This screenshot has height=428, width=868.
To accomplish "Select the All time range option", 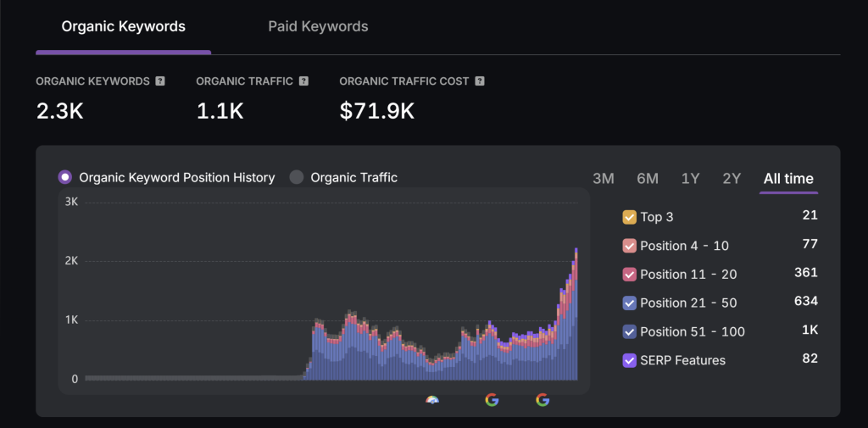I will 788,179.
